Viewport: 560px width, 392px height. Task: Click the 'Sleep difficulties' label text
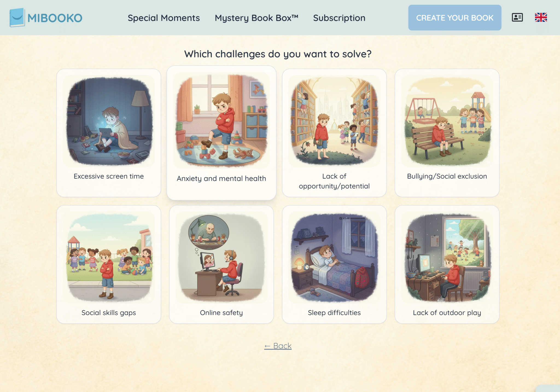coord(334,313)
